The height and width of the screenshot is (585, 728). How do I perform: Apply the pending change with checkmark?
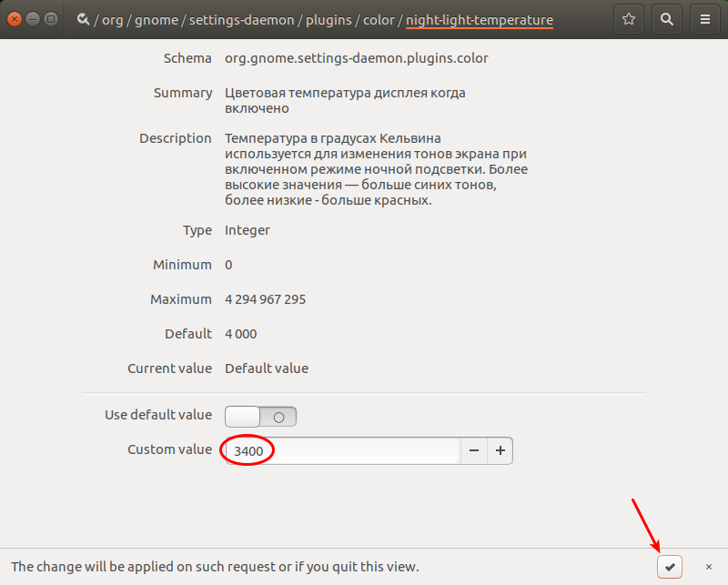pos(670,567)
